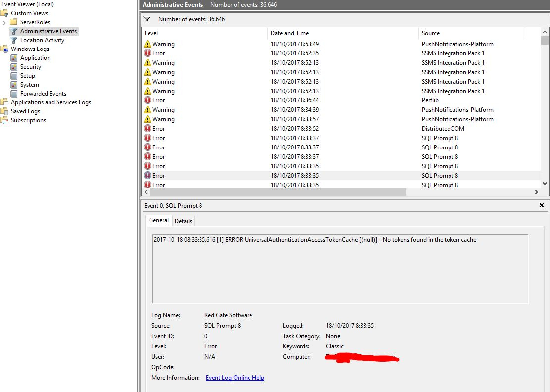
Task: Select the Windows Logs folder icon
Action: pyautogui.click(x=4, y=49)
